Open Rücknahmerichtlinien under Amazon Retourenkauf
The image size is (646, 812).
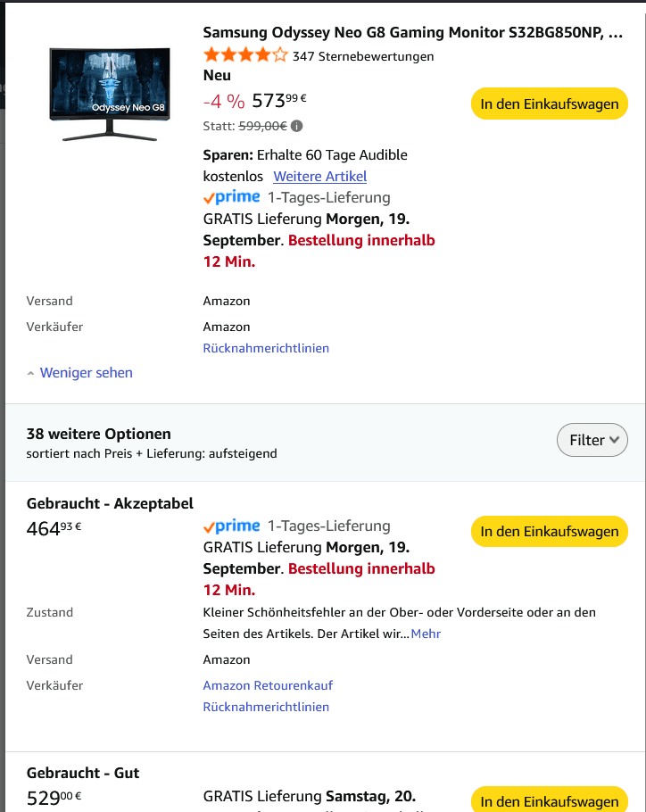(x=266, y=707)
